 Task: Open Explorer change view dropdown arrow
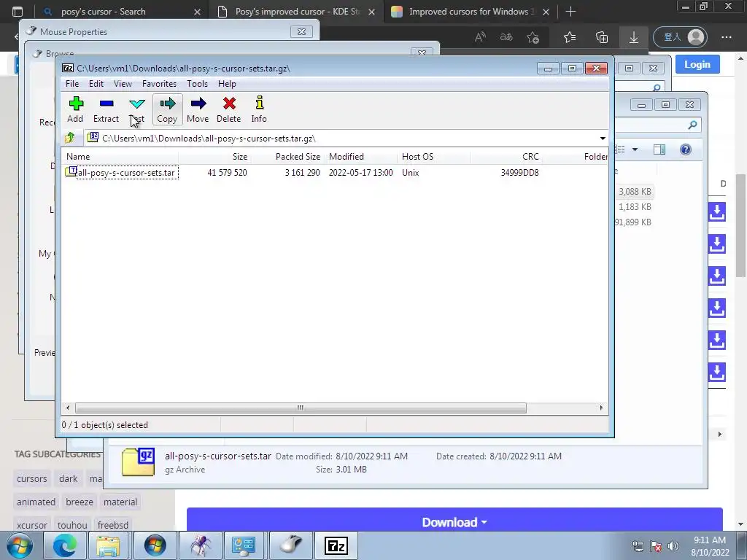[x=635, y=149]
